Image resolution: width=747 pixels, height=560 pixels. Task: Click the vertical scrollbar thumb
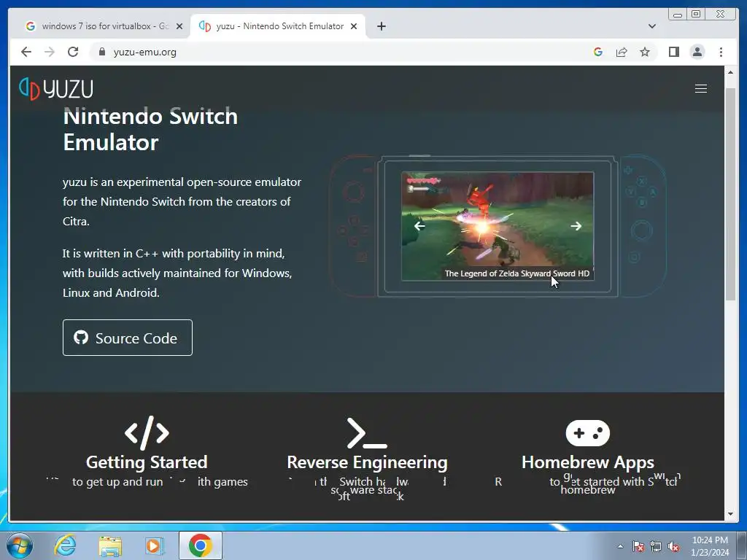[x=730, y=193]
